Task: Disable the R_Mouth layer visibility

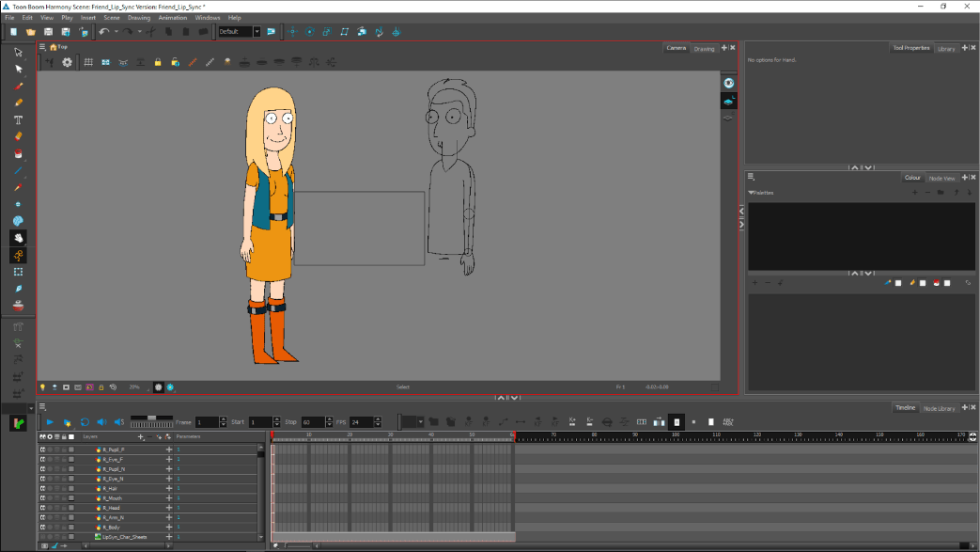Action: (42, 497)
